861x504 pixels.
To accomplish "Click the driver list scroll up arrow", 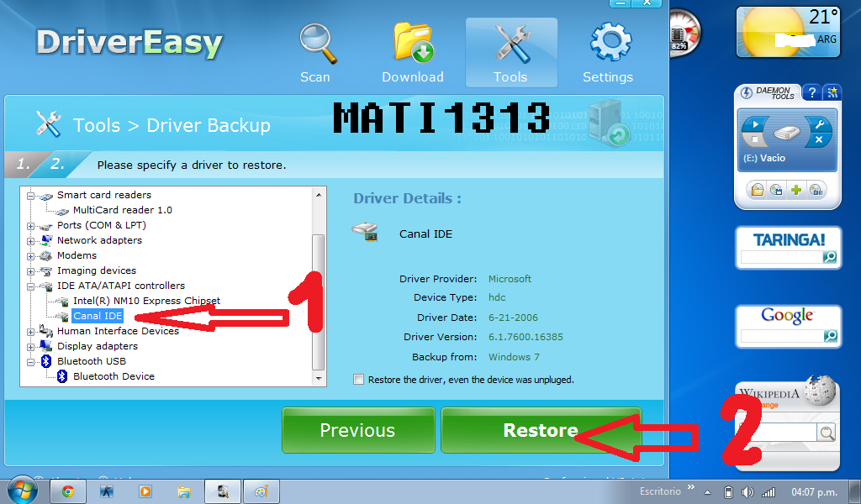I will [x=319, y=195].
